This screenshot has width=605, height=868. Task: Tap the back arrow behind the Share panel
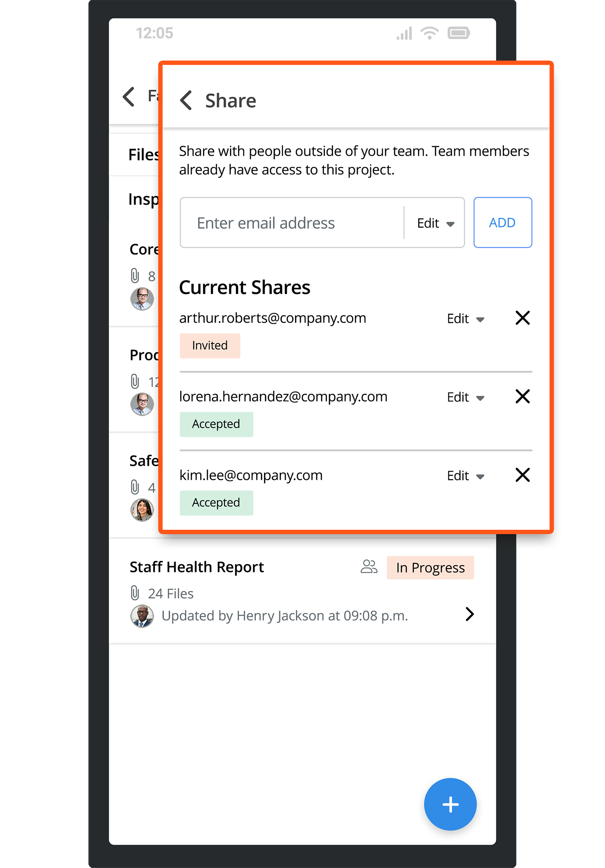click(x=129, y=97)
